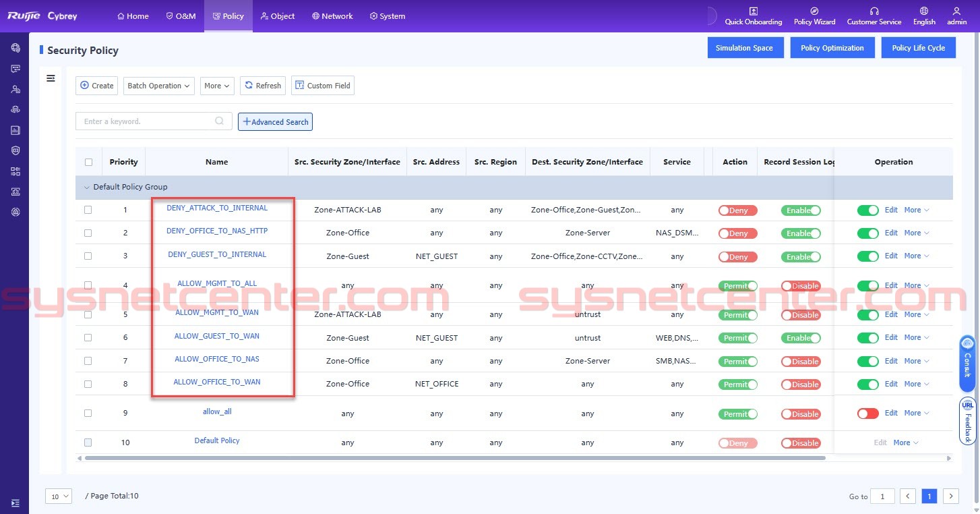Open More menu for ALLOW_OFFICE_TO_WAN row
This screenshot has width=980, height=514.
click(917, 384)
